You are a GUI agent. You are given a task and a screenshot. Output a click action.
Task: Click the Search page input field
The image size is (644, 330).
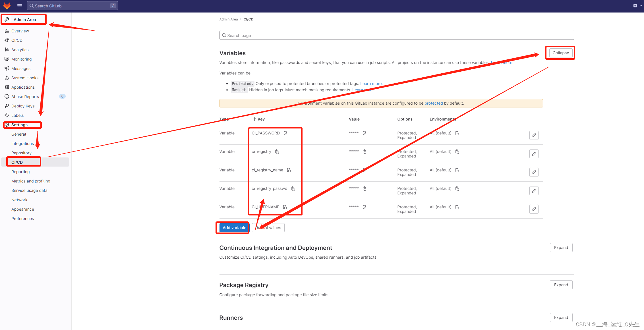(x=396, y=36)
